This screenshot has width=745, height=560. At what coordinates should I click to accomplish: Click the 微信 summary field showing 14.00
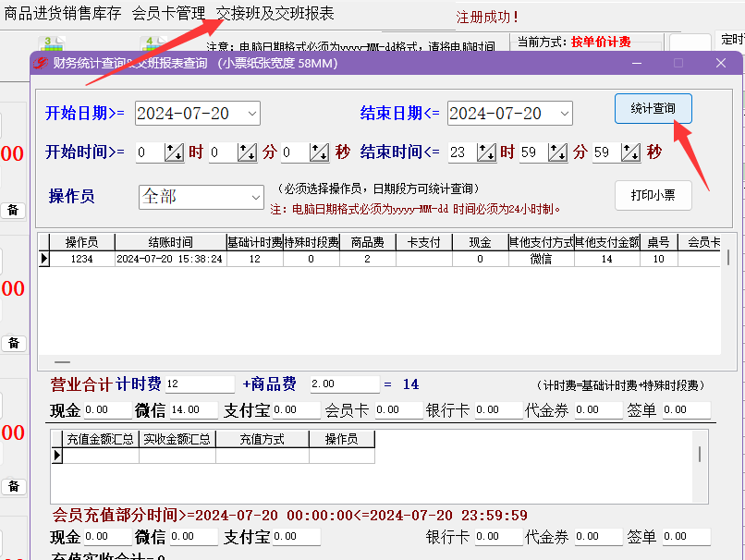(x=194, y=410)
